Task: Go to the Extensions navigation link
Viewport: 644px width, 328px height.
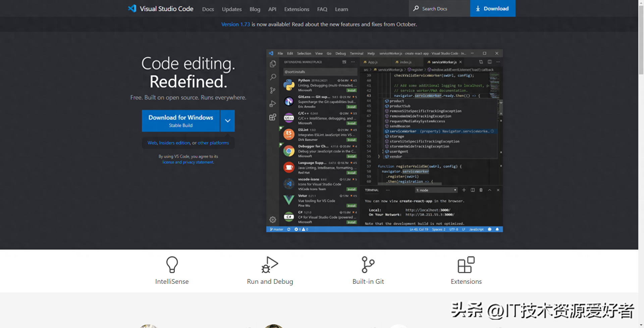Action: click(297, 9)
